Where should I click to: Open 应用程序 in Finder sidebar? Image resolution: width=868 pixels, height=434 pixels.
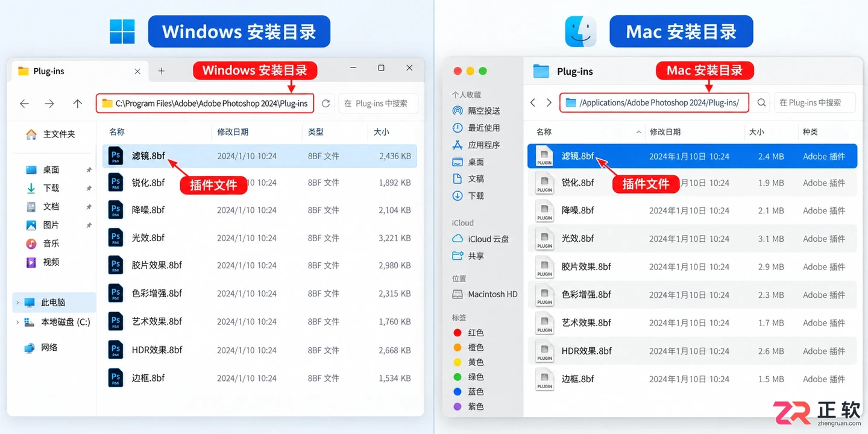[476, 145]
